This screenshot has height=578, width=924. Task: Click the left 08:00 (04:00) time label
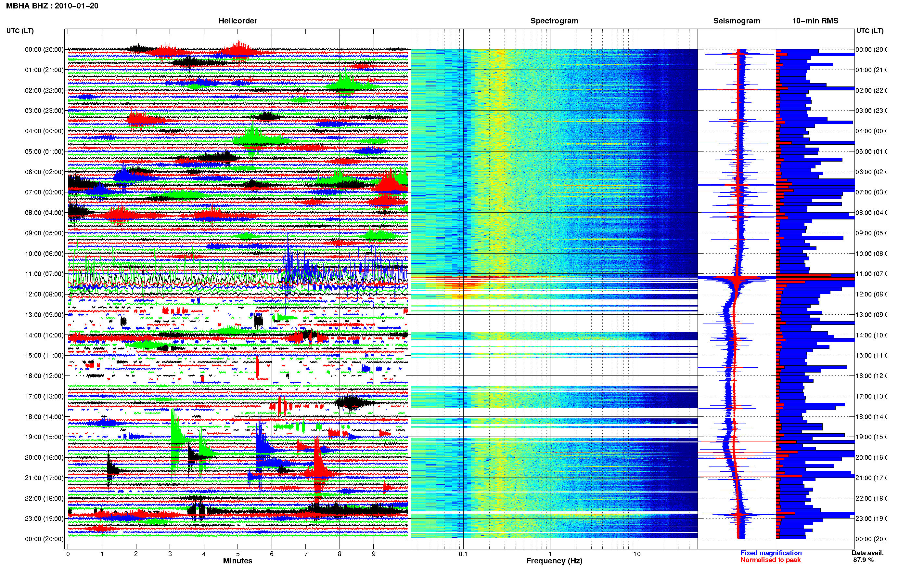(x=44, y=213)
